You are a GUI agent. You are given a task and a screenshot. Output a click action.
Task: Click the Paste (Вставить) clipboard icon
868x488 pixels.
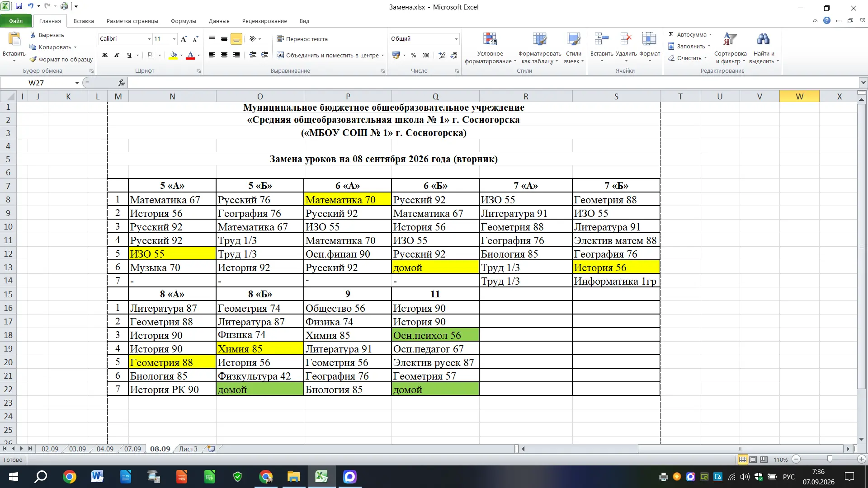pos(14,40)
